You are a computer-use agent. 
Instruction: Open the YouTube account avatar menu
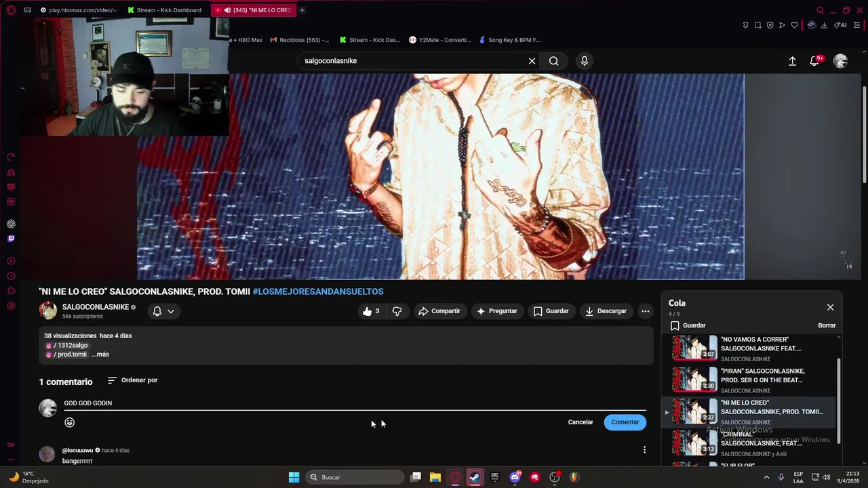tap(840, 61)
